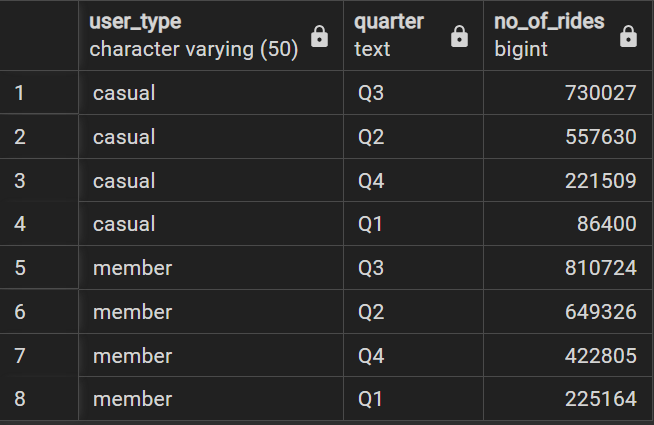
Task: Click lock icon in user_type column
Action: [319, 36]
